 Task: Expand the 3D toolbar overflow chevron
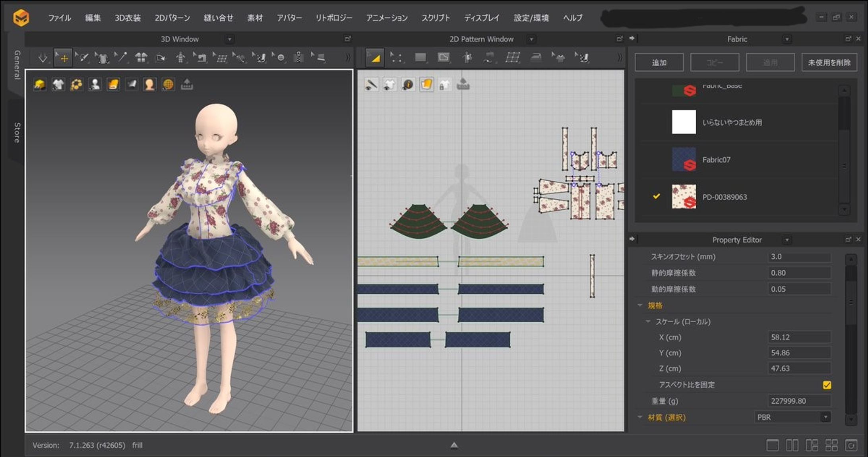(348, 58)
